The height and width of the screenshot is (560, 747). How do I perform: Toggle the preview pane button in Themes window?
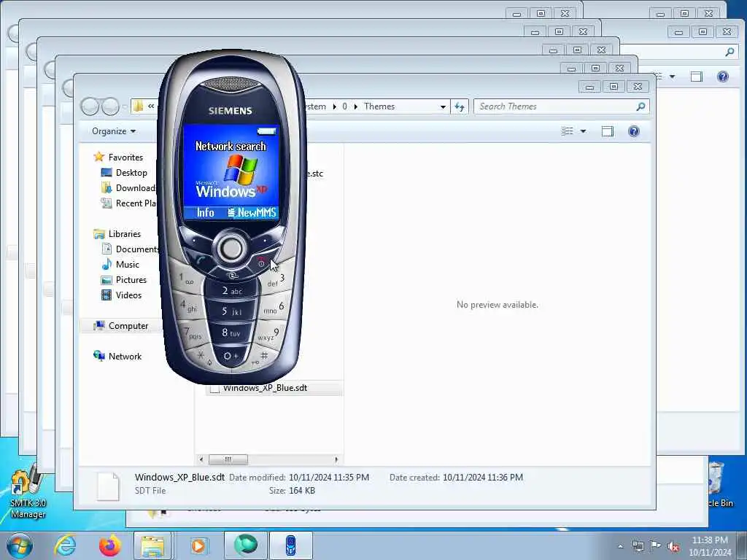[x=608, y=131]
